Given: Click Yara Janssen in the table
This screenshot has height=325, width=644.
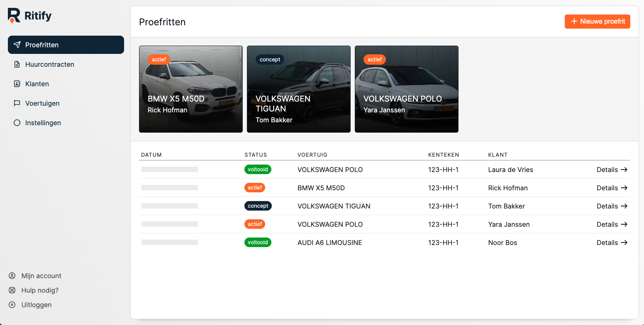Looking at the screenshot, I should (x=509, y=224).
